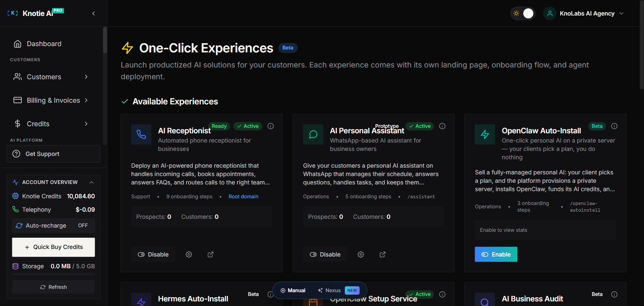
Task: Switch to Manual mode tab
Action: 293,290
